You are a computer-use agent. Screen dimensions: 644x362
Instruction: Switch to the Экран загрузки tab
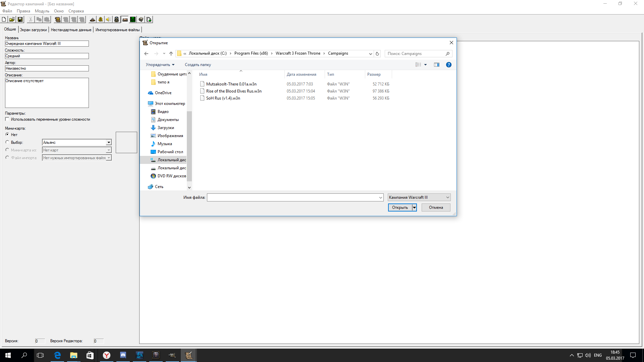pos(33,30)
